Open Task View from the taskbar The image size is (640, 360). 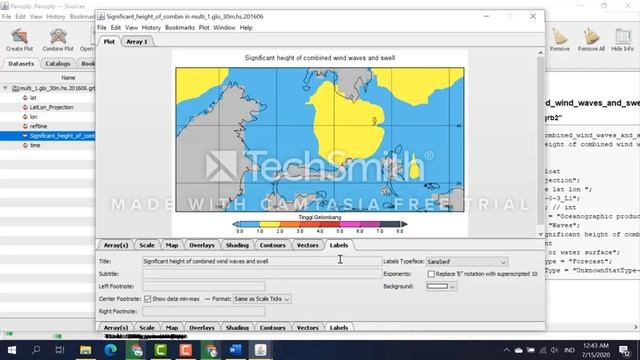tap(60, 350)
